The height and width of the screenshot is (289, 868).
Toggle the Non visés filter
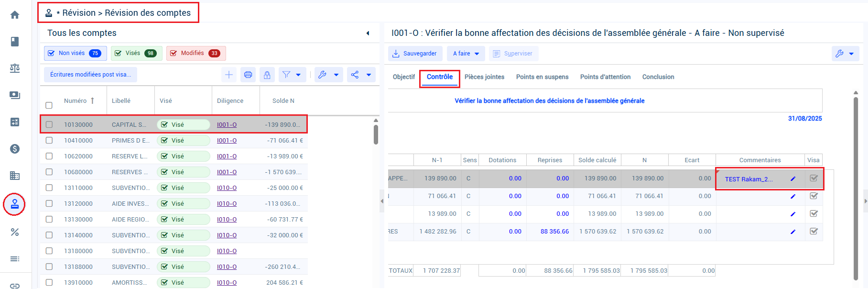coord(75,53)
